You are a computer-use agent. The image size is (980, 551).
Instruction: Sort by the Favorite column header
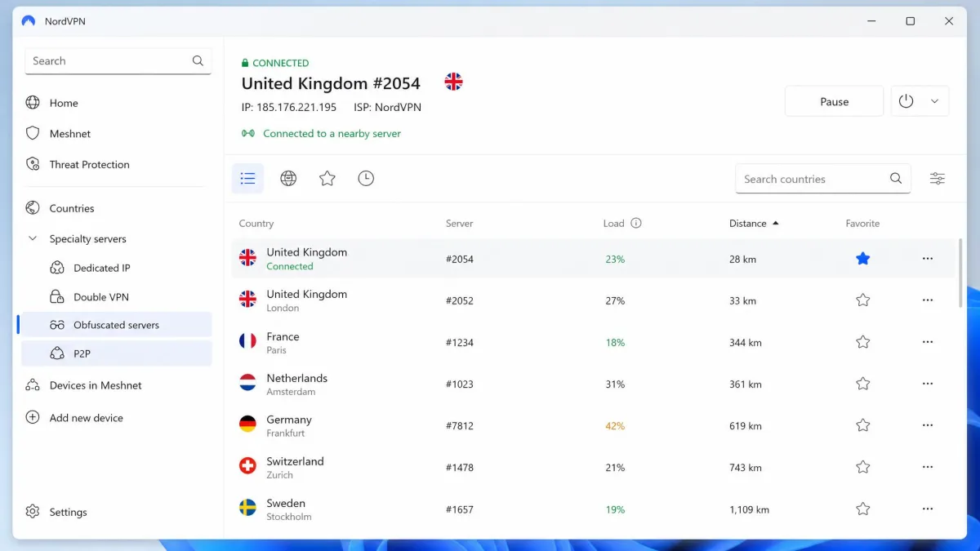(x=862, y=224)
